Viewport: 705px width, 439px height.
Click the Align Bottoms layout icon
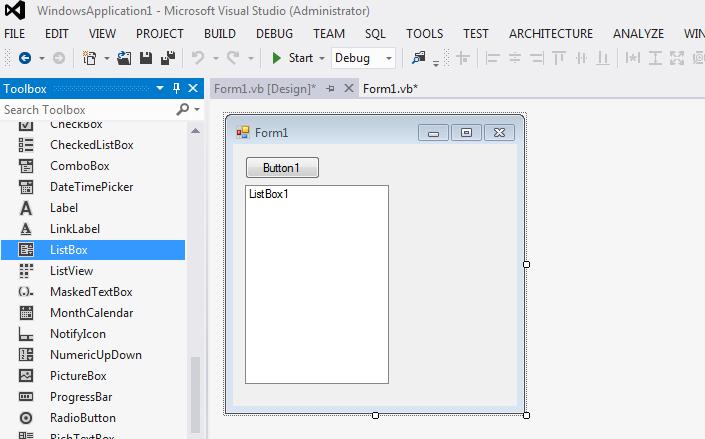click(x=602, y=58)
